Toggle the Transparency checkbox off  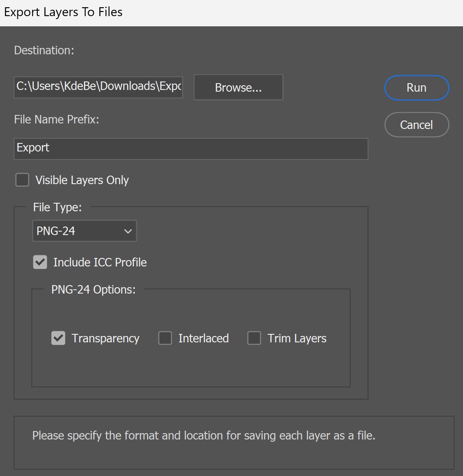tap(59, 338)
